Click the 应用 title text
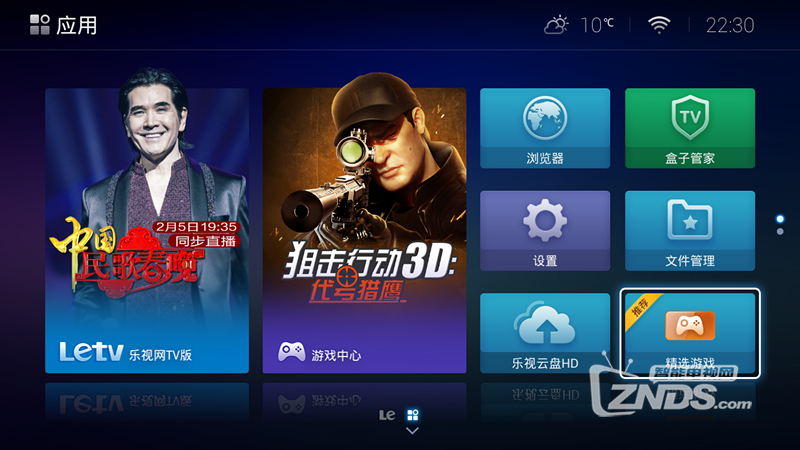This screenshot has height=450, width=800. click(x=77, y=25)
